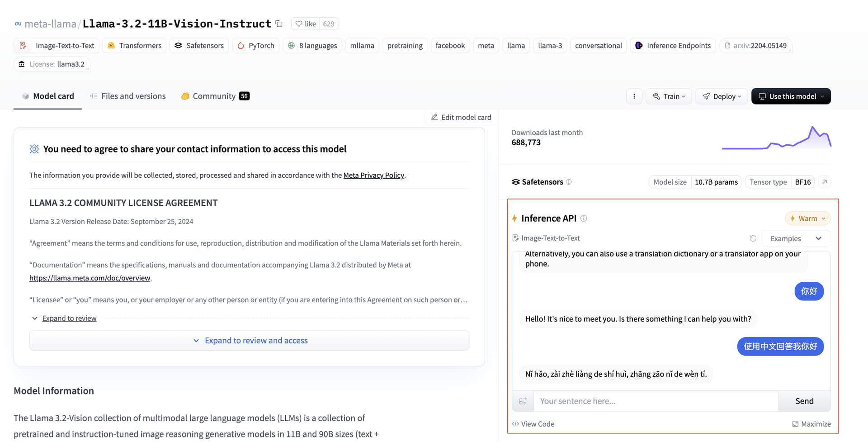The width and height of the screenshot is (868, 442).
Task: Select the pretraining tag
Action: click(x=405, y=45)
